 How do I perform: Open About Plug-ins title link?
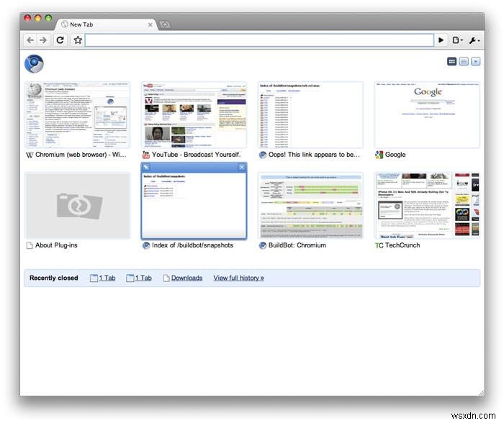pyautogui.click(x=56, y=245)
